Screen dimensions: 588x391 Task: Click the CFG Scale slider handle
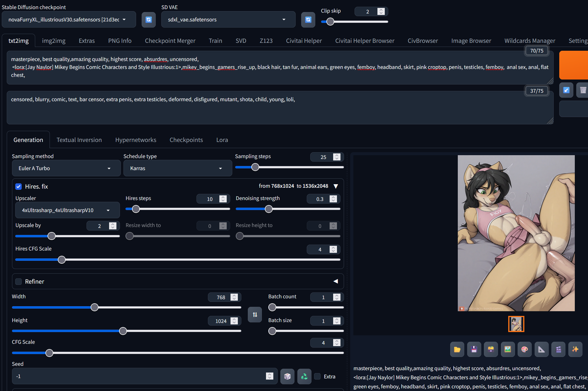50,353
